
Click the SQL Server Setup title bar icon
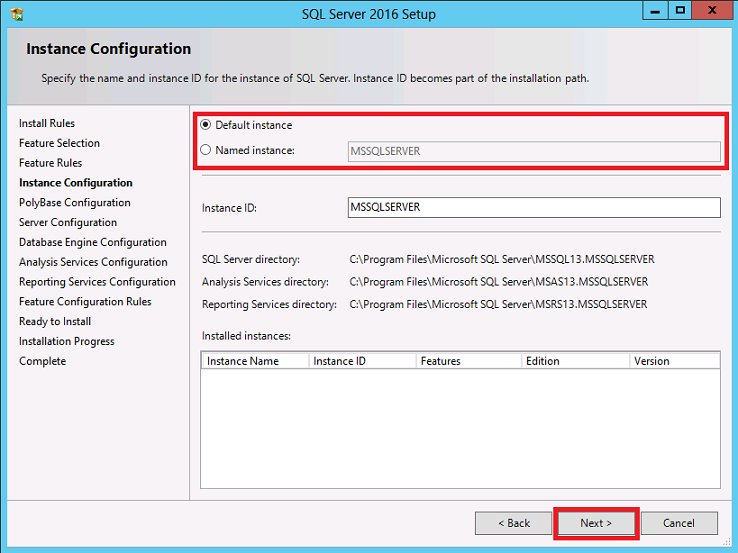[x=18, y=14]
